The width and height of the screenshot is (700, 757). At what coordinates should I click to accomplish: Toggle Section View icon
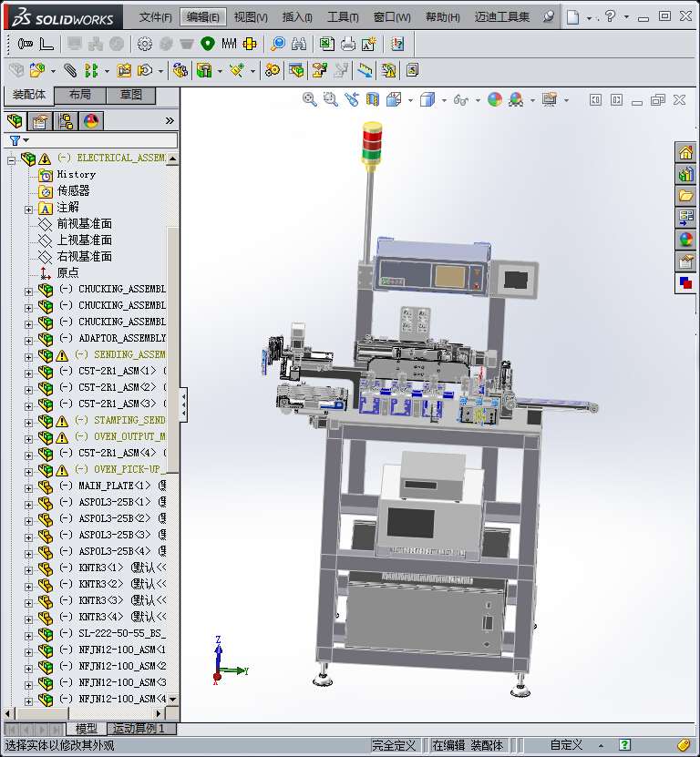pos(373,99)
